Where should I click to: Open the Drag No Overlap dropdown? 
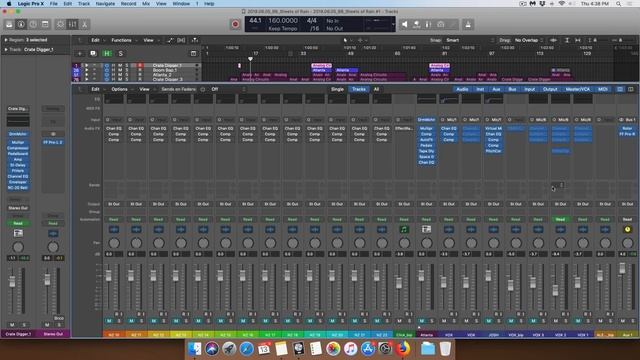click(x=529, y=40)
